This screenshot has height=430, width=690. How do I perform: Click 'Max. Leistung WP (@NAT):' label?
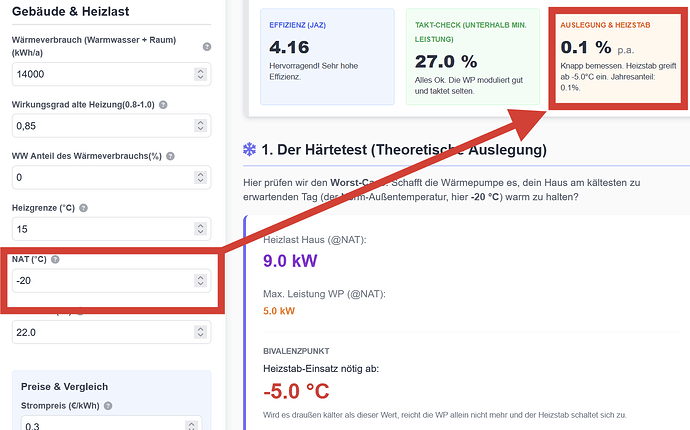tap(324, 294)
